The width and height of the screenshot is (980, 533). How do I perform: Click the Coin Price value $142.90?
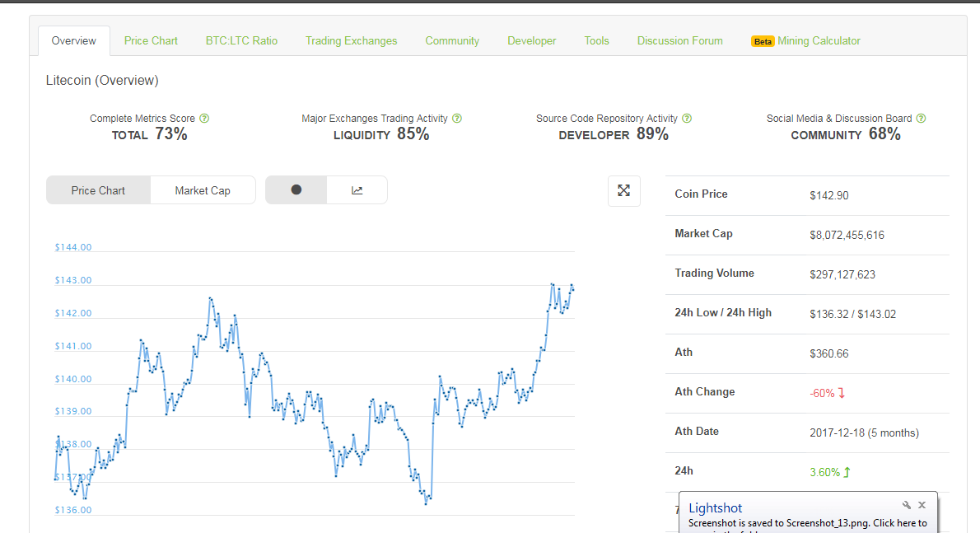click(829, 195)
